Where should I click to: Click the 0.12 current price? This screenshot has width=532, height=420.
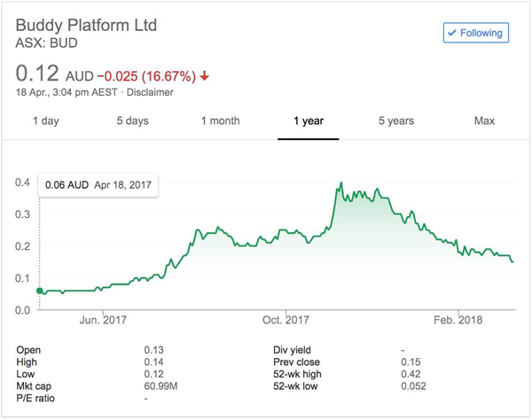coord(37,74)
